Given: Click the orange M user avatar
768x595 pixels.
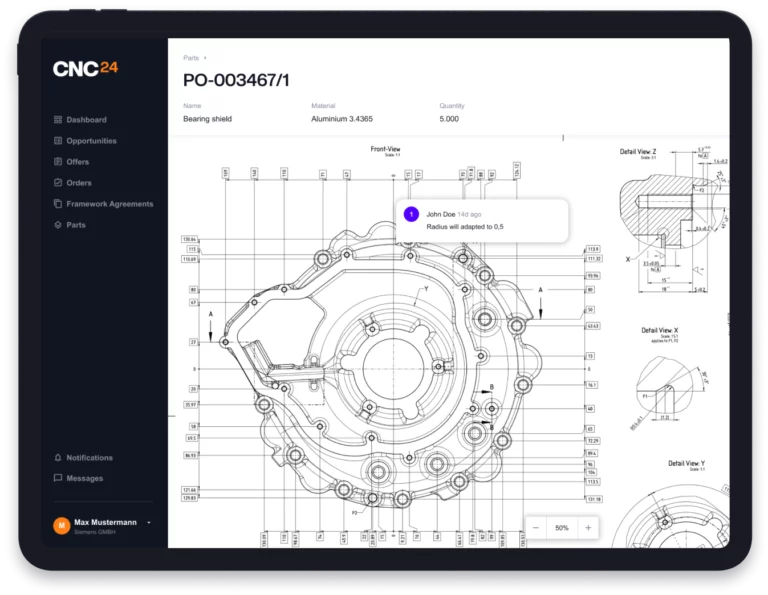Looking at the screenshot, I should point(61,525).
